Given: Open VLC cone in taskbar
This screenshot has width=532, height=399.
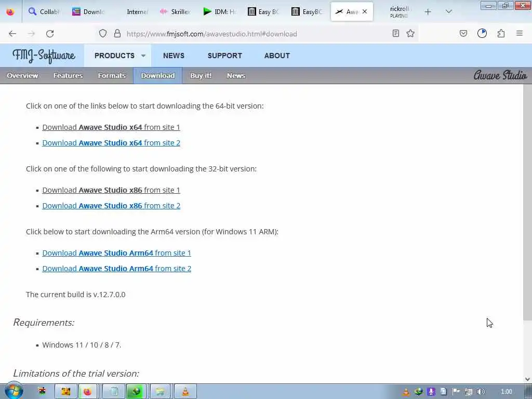Looking at the screenshot, I should pos(185,392).
